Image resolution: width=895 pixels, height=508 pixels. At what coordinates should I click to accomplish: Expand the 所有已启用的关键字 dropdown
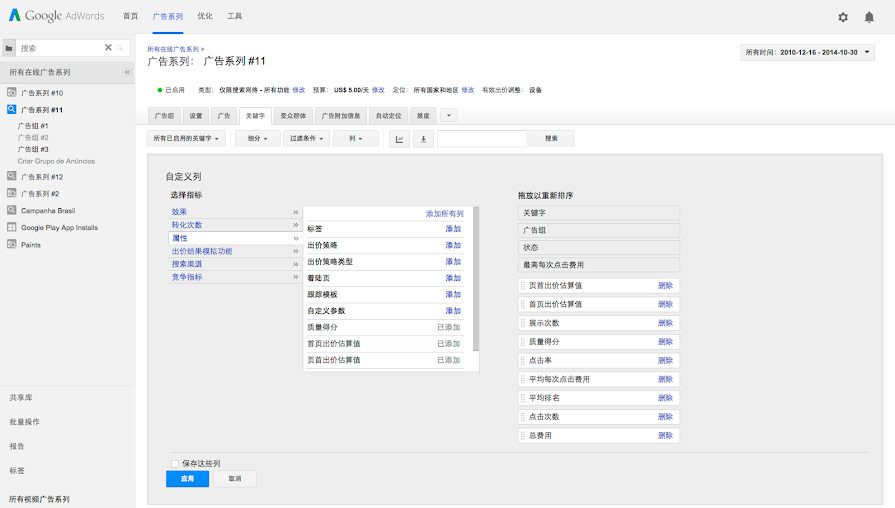click(187, 139)
